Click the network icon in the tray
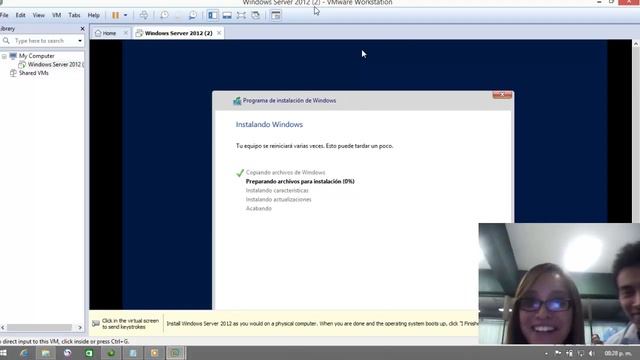The width and height of the screenshot is (640, 360). (x=580, y=353)
